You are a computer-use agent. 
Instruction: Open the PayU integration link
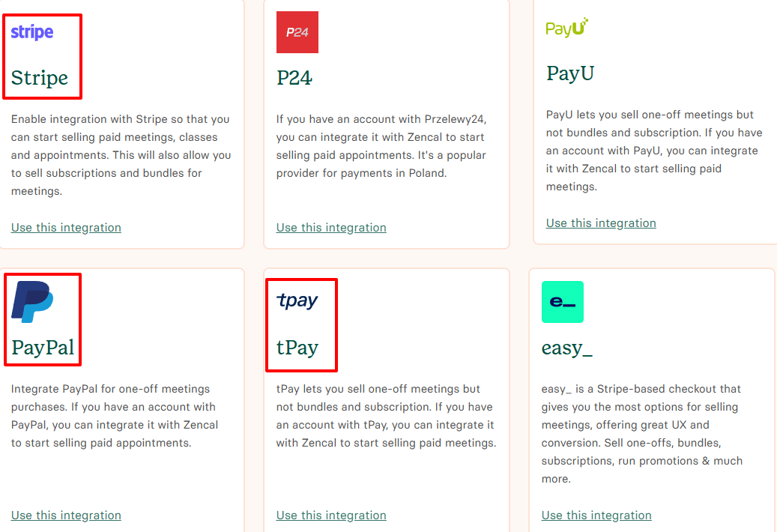coord(600,223)
